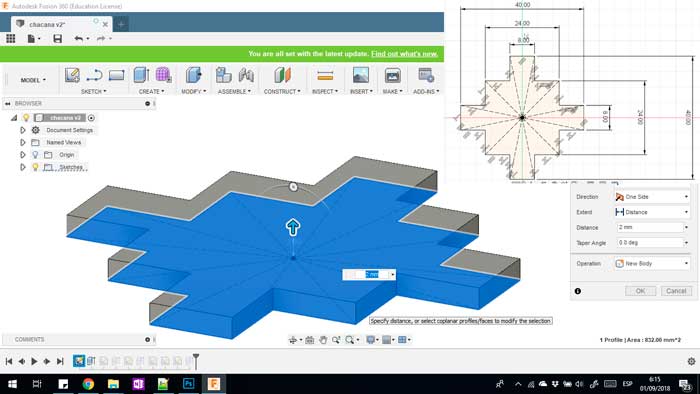This screenshot has width=700, height=394.
Task: Open the data panel grid icon
Action: [x=10, y=39]
